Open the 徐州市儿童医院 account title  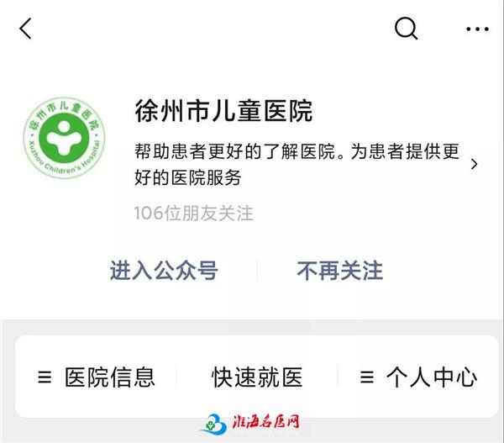click(x=223, y=111)
